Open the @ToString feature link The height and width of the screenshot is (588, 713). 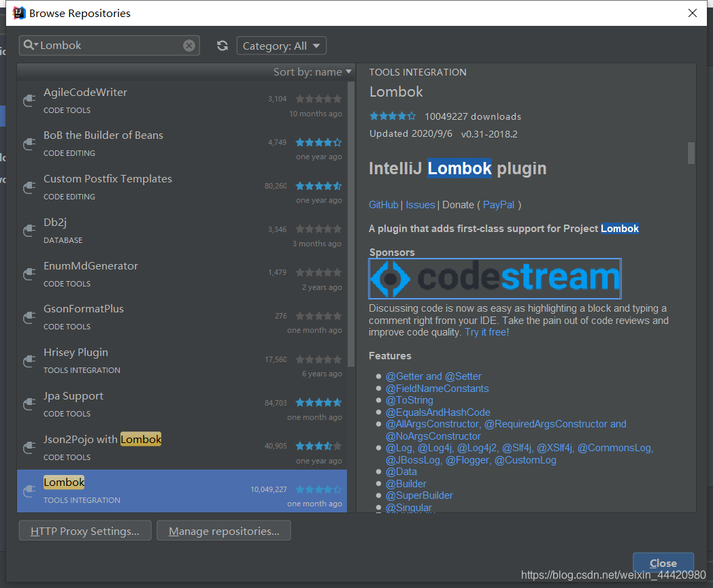tap(410, 400)
